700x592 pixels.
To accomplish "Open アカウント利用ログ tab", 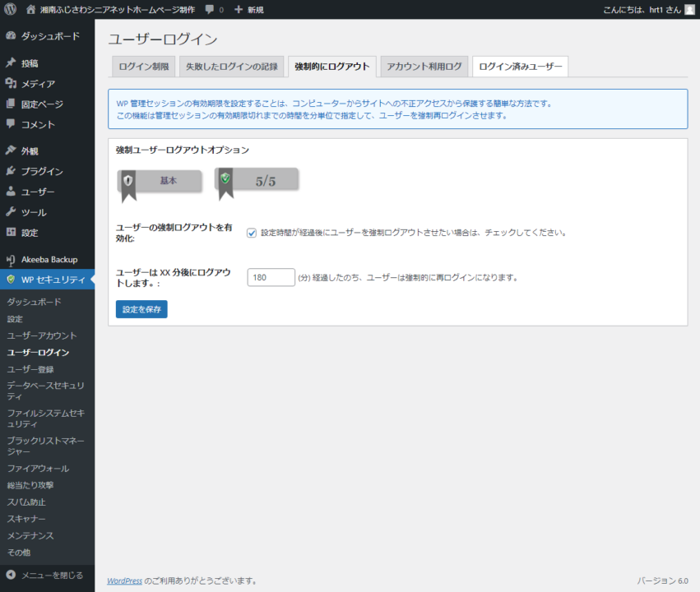I will click(424, 67).
